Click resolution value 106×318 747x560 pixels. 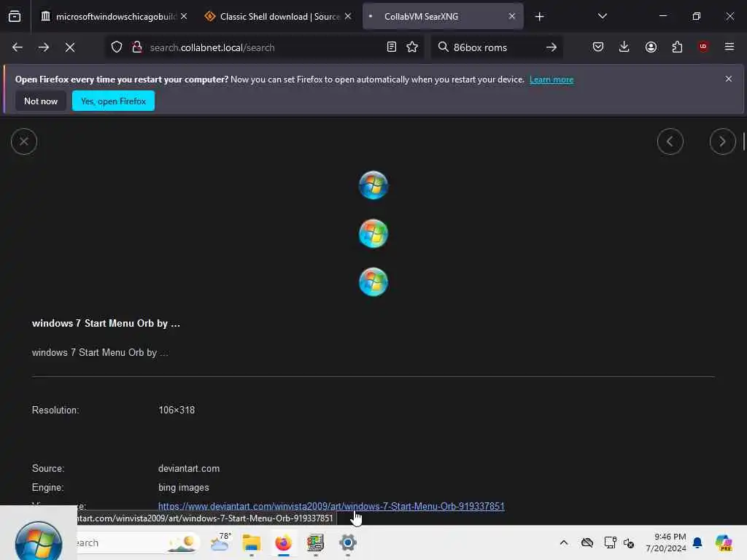[x=177, y=410]
